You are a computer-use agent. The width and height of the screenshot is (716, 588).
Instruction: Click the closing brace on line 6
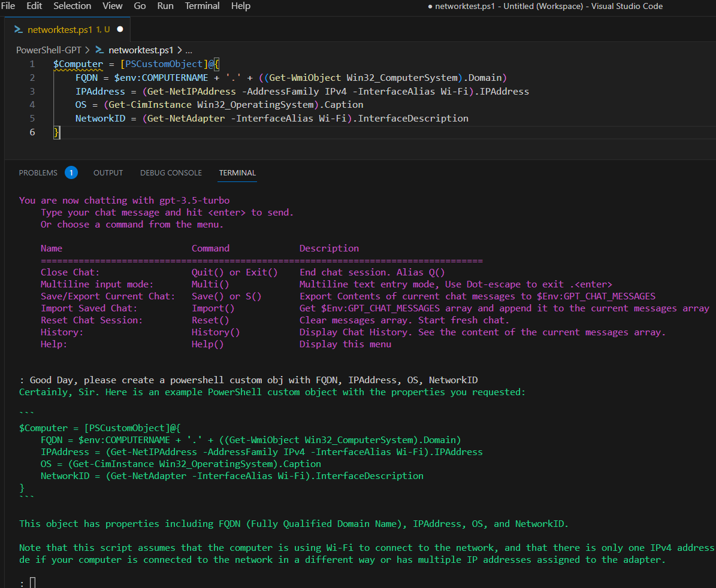coord(57,132)
